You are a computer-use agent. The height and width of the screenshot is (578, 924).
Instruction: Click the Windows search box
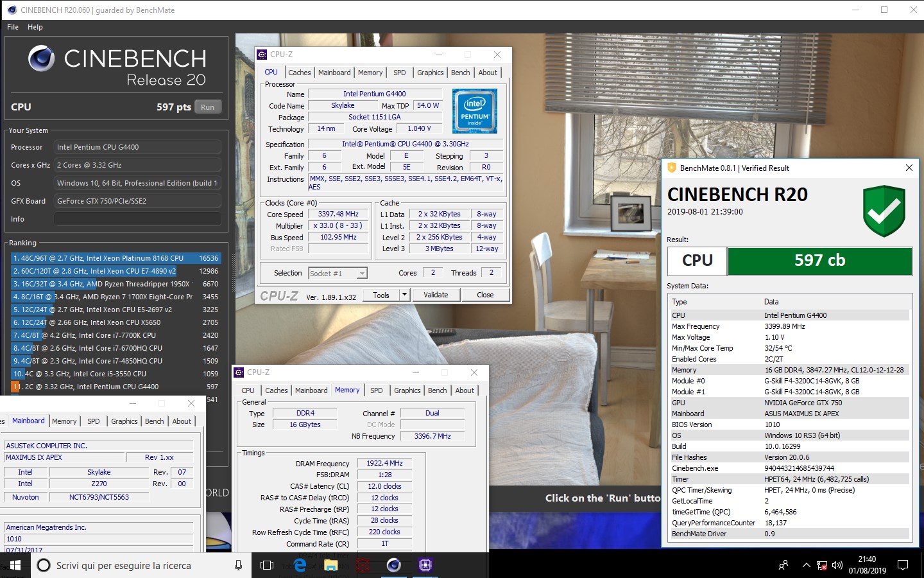(140, 565)
